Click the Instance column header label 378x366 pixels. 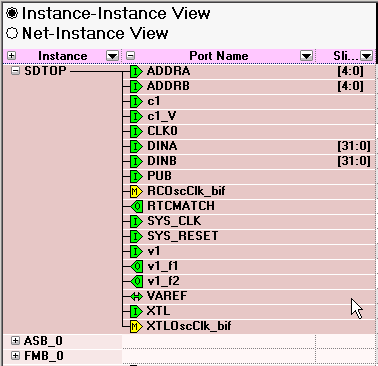tap(63, 56)
